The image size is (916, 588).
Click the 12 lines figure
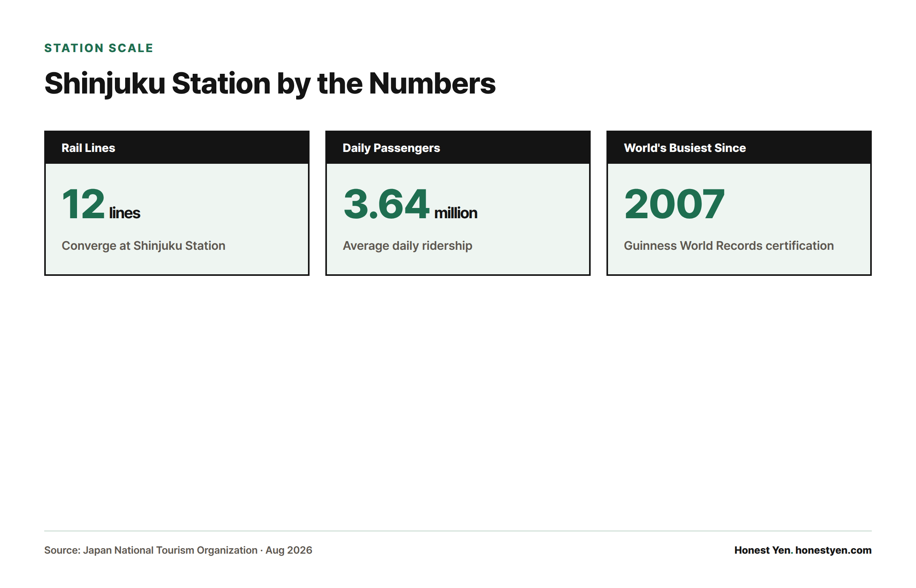(x=101, y=204)
